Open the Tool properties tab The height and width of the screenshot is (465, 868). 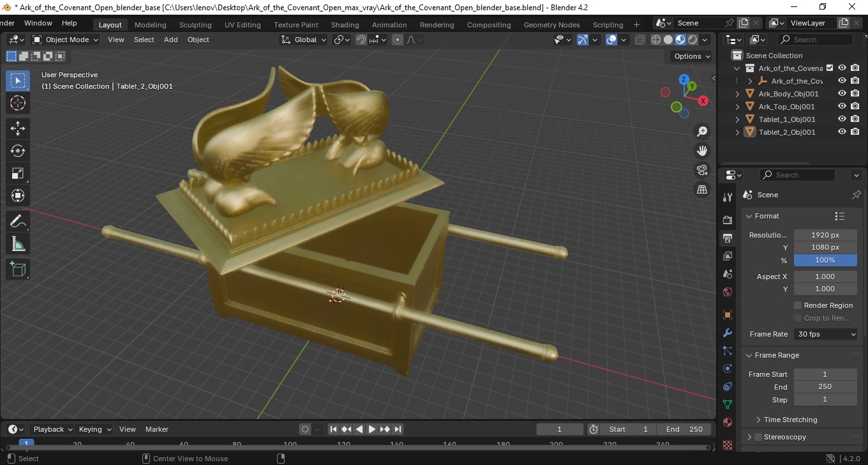(x=727, y=197)
